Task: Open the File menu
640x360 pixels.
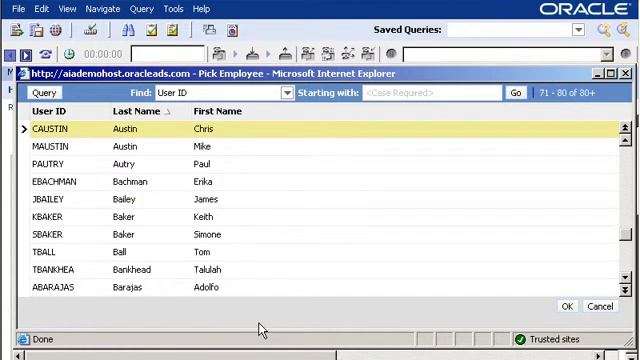Action: (18, 9)
